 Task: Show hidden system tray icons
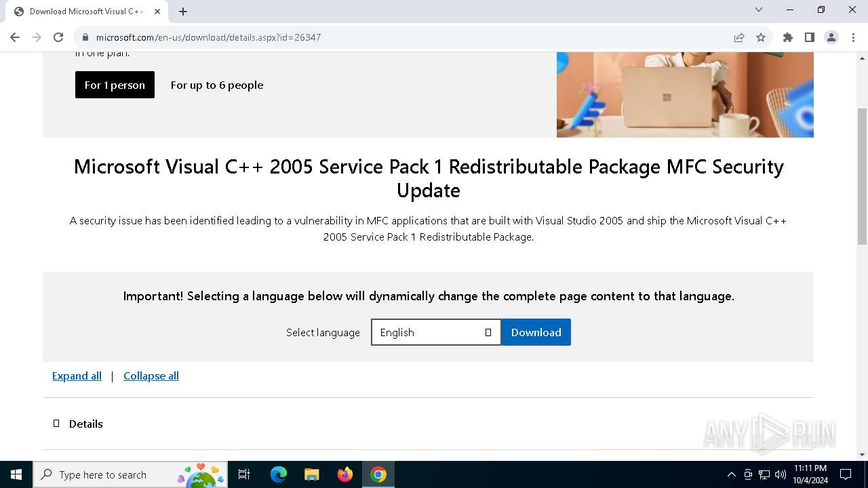pos(731,474)
